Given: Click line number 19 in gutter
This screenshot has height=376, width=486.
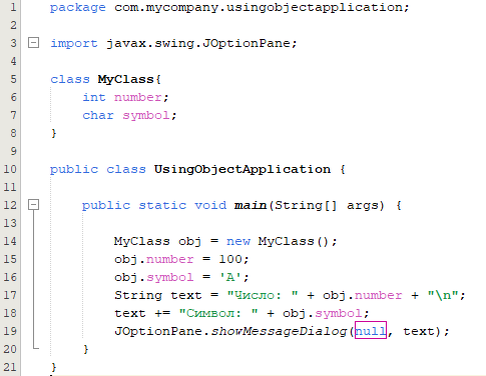Looking at the screenshot, I should click(10, 331).
